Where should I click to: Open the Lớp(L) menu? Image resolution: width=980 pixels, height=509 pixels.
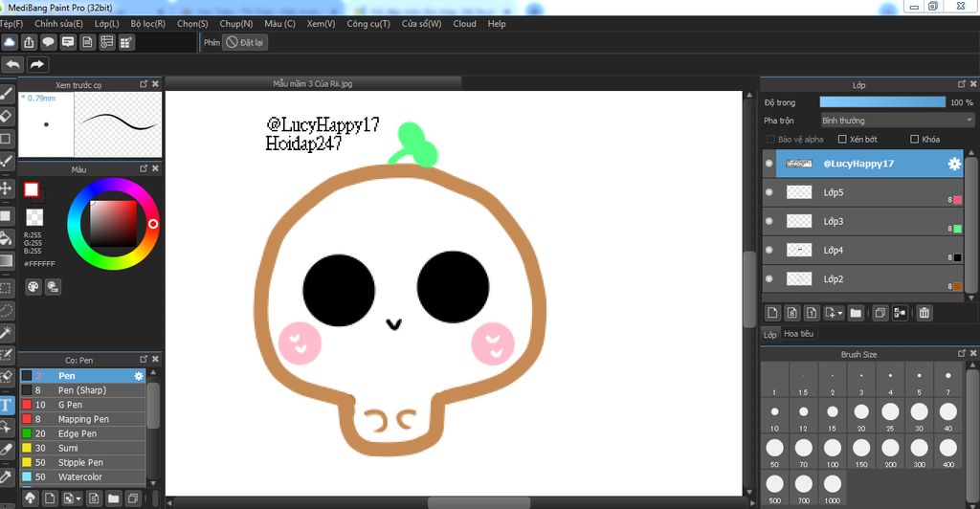[107, 24]
